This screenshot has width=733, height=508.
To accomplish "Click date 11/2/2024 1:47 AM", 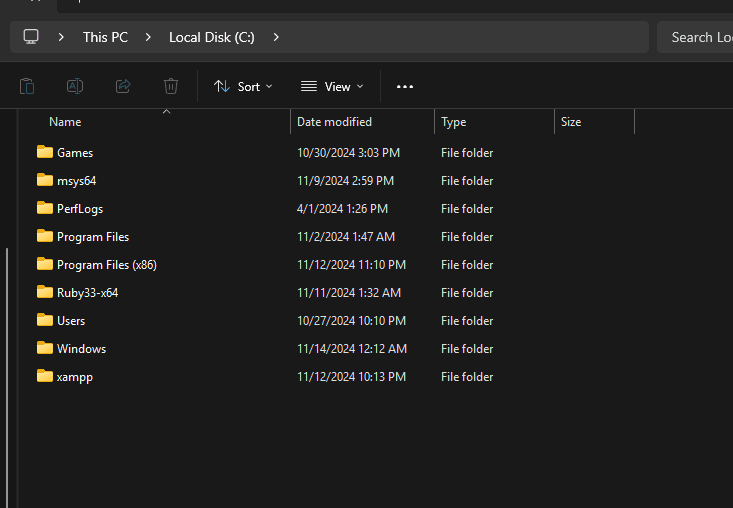I will pos(346,237).
